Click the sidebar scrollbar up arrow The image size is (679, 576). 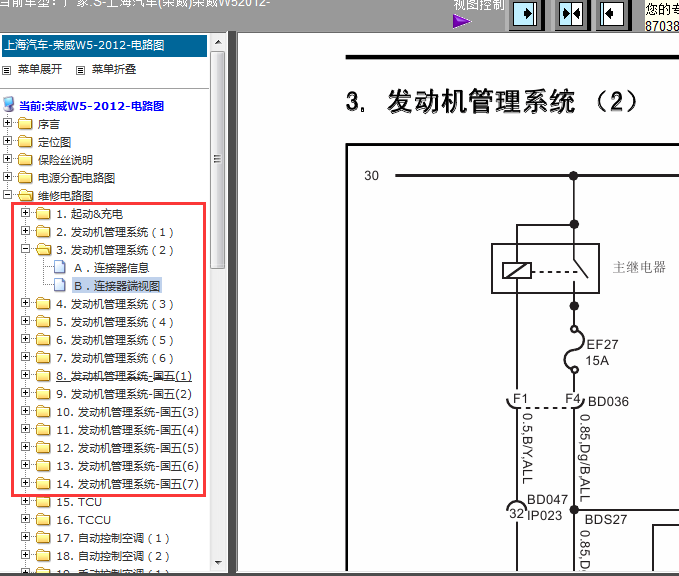[x=218, y=42]
